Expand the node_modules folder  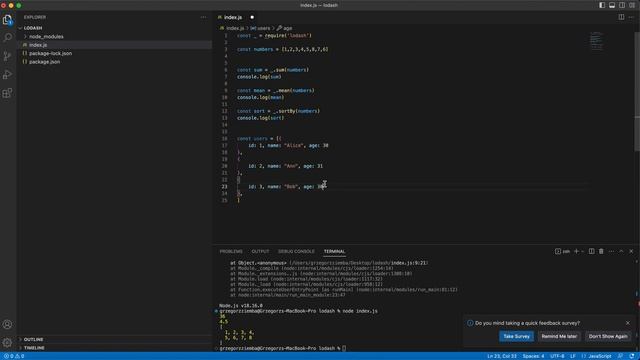(46, 36)
